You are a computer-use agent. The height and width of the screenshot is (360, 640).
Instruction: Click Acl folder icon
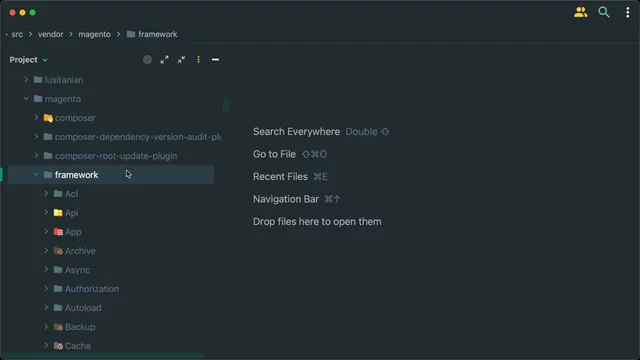(x=58, y=194)
